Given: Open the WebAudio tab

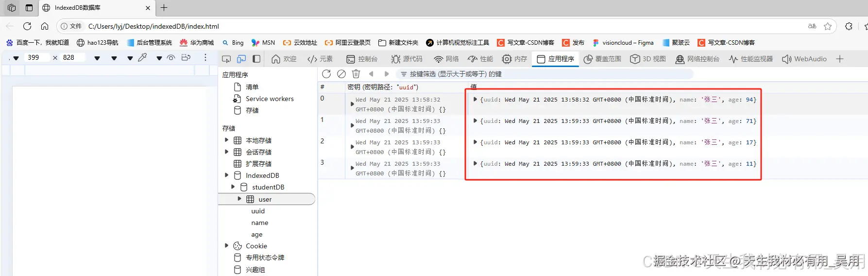Looking at the screenshot, I should tap(804, 59).
